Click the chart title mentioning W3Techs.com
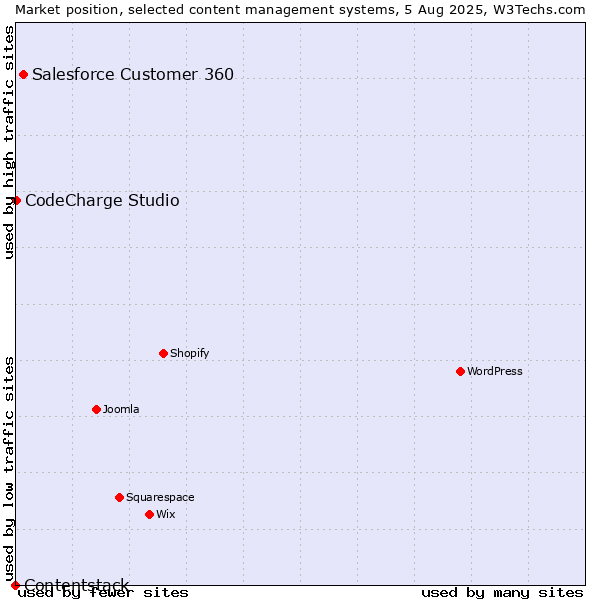This screenshot has height=600, width=600. (x=300, y=10)
